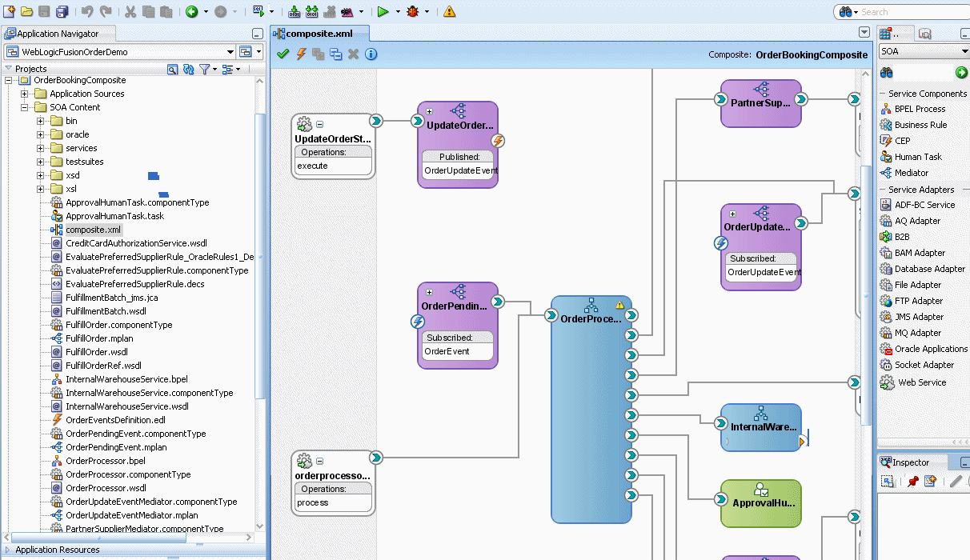Select the Database Adapter in palette
970x560 pixels.
tap(923, 269)
